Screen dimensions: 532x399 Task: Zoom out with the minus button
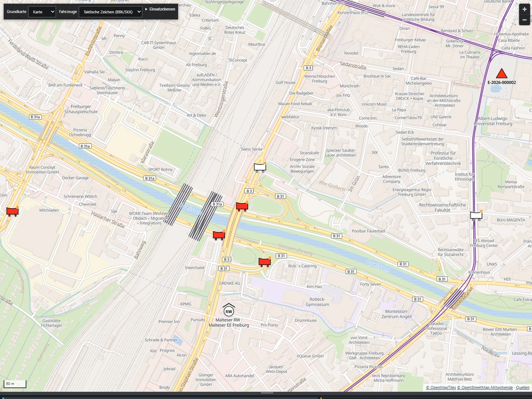(x=525, y=20)
